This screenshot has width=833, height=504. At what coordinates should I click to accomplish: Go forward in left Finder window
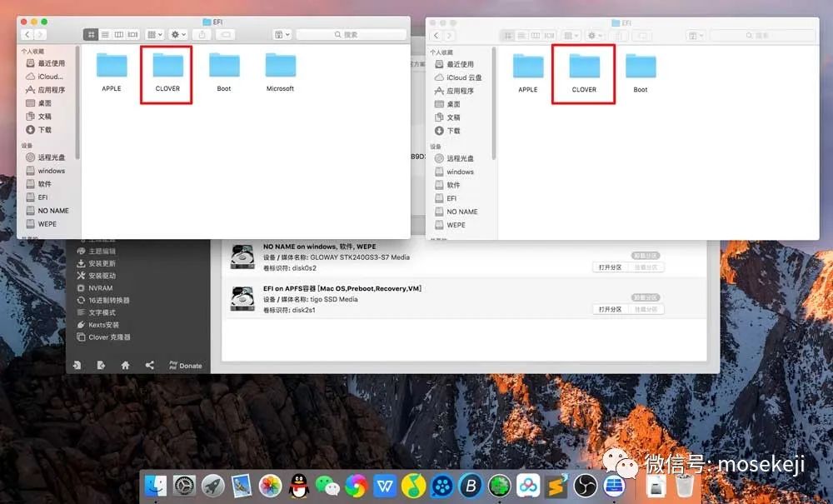tap(40, 34)
